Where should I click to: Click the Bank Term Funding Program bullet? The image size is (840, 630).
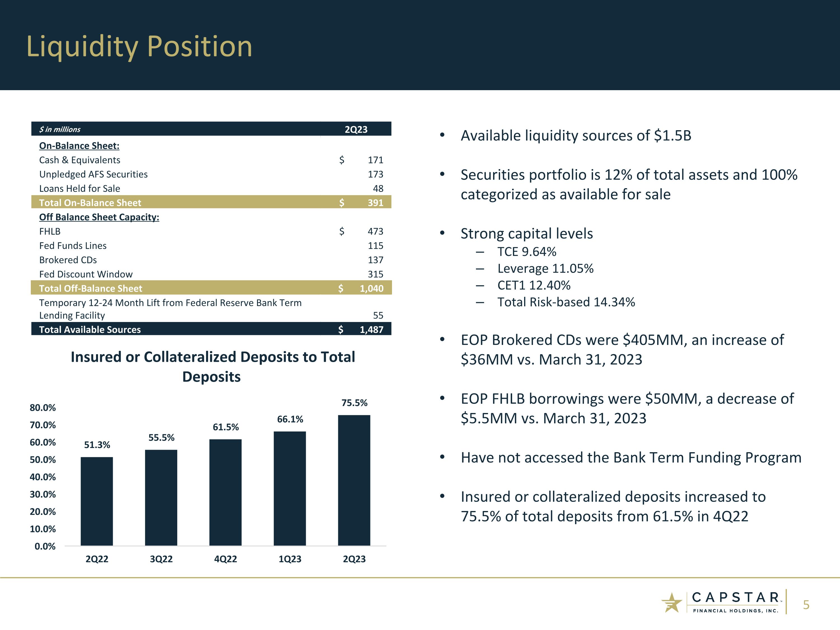point(631,458)
